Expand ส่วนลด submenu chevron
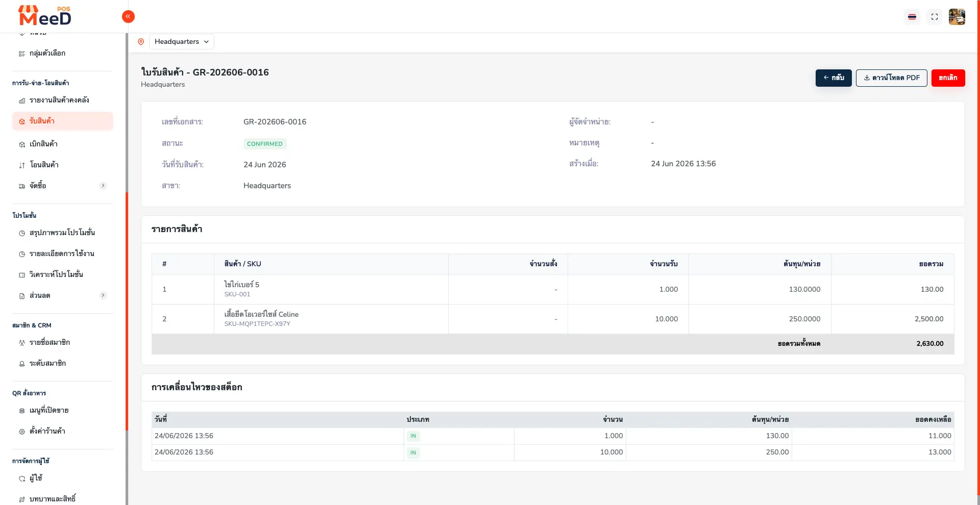Screen dimensions: 980x505 pyautogui.click(x=103, y=295)
